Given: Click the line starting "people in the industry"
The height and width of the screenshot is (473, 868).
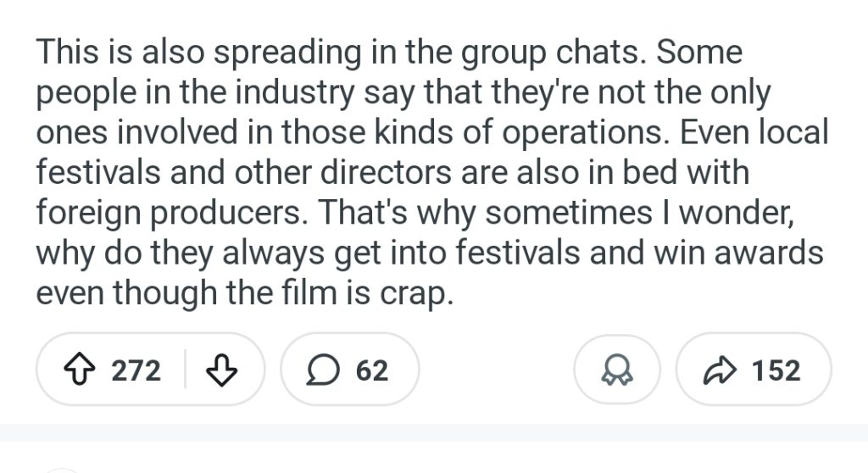Looking at the screenshot, I should point(403,92).
